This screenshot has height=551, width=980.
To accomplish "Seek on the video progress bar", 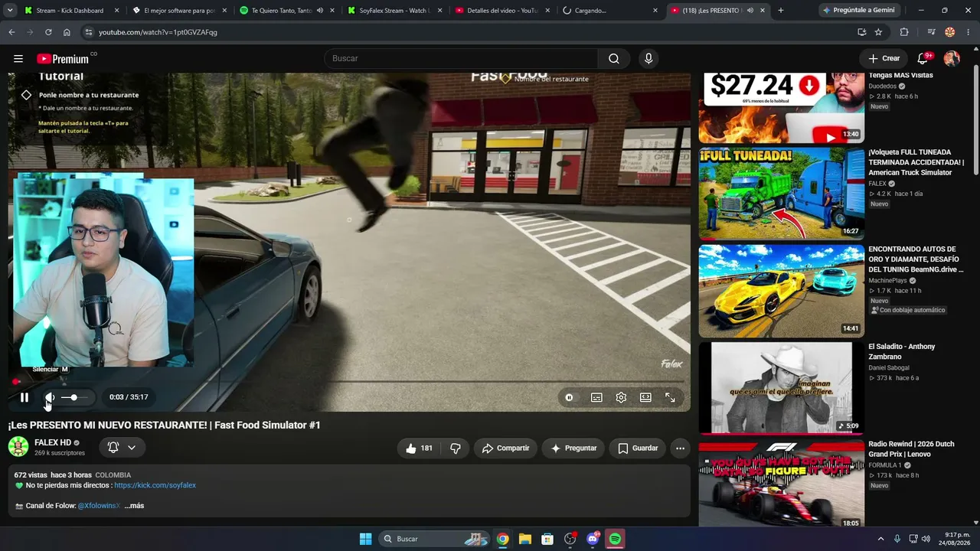I will 349,381.
